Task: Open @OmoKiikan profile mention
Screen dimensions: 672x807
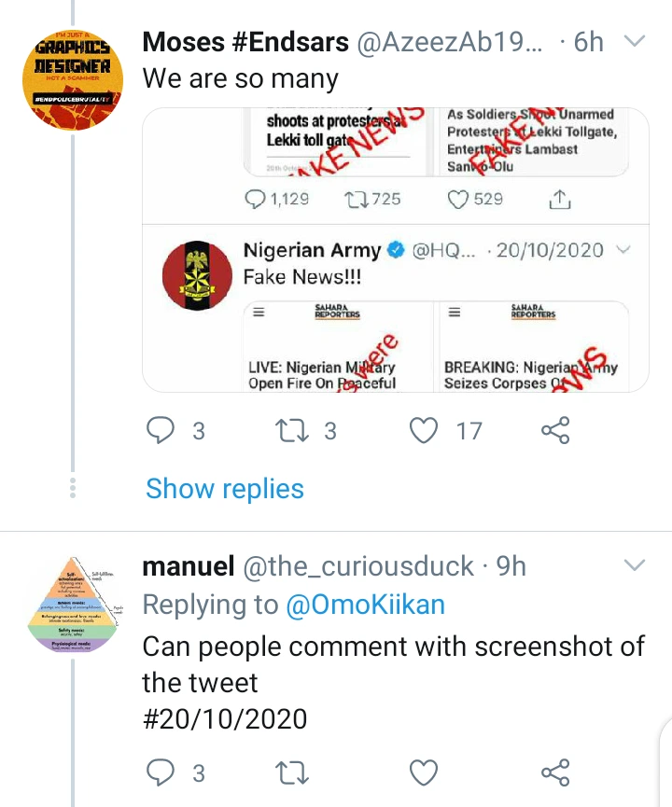Action: click(366, 605)
